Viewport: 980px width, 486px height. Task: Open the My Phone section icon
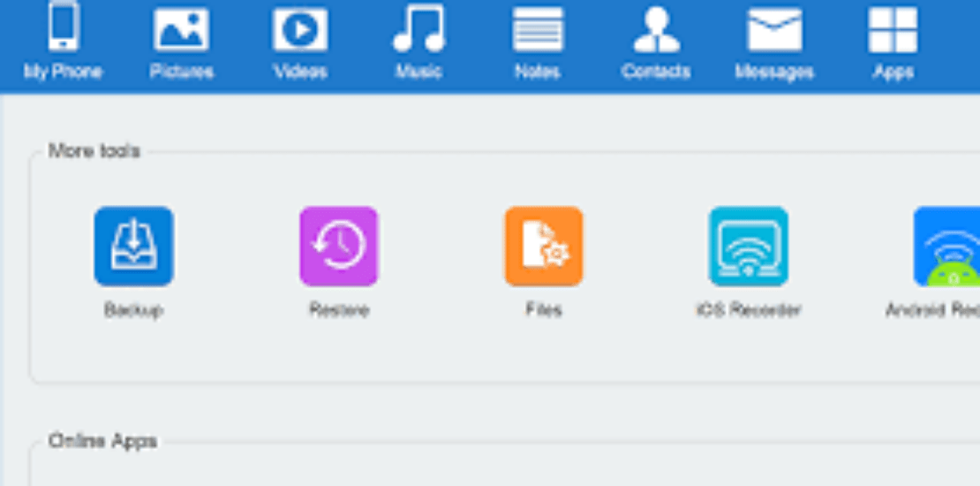(x=63, y=27)
